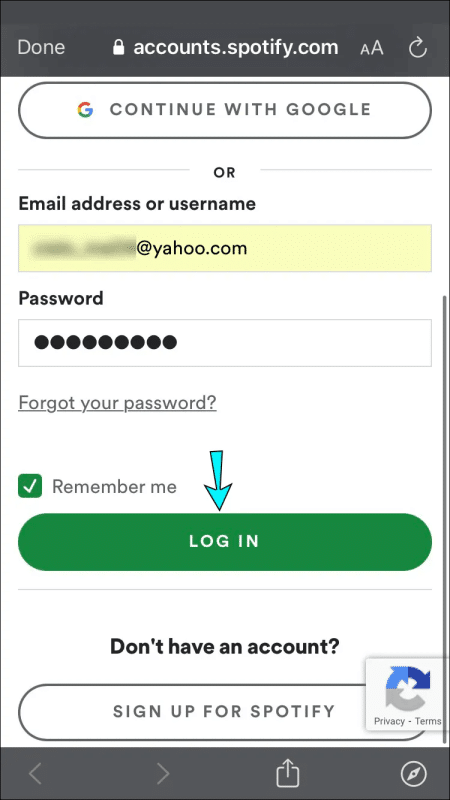The image size is (450, 800).
Task: Focus the email address or username field
Action: [225, 248]
